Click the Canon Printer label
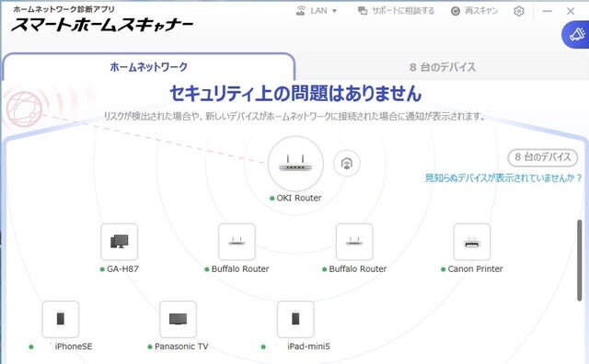 click(x=475, y=269)
